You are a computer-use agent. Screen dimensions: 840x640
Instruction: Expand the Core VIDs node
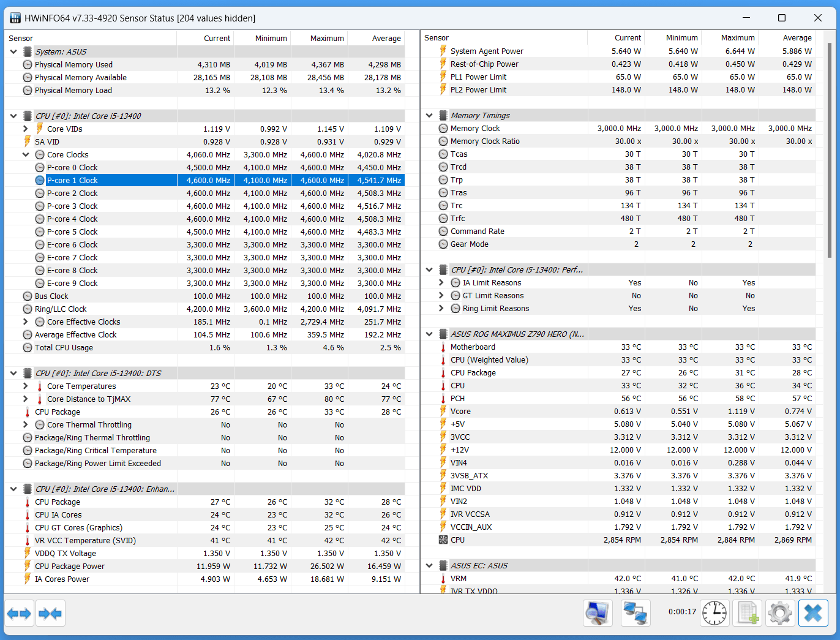click(25, 129)
